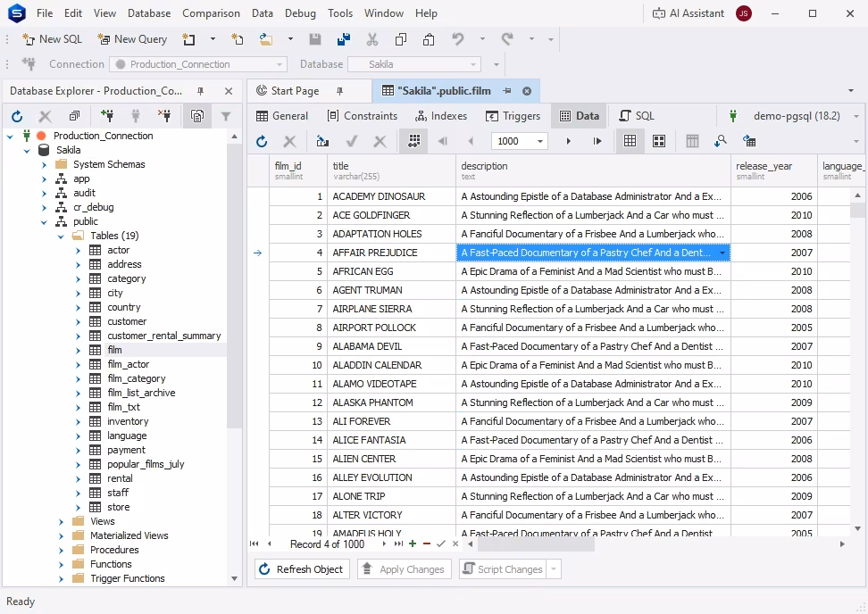Click the Apply Changes button
This screenshot has height=614, width=868.
(x=405, y=569)
